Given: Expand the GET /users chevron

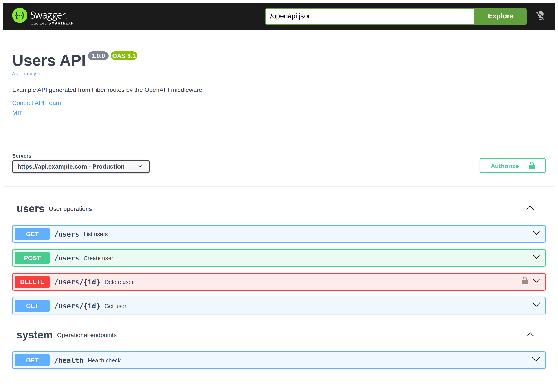Looking at the screenshot, I should tap(536, 233).
